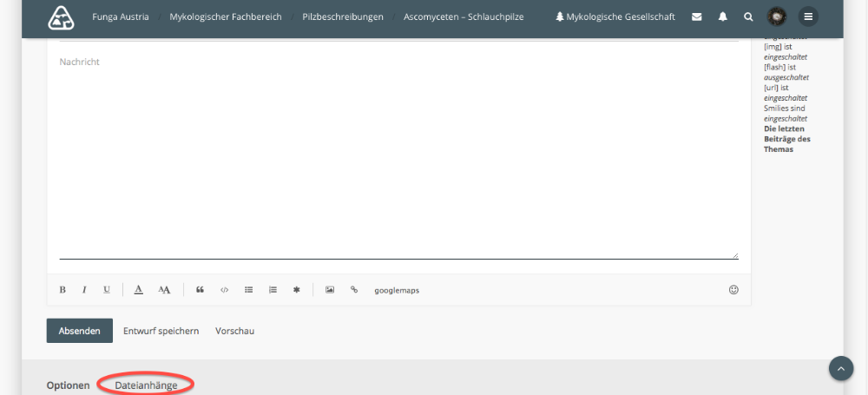Screen dimensions: 868x395
Task: Select the Optionen tab
Action: (68, 385)
